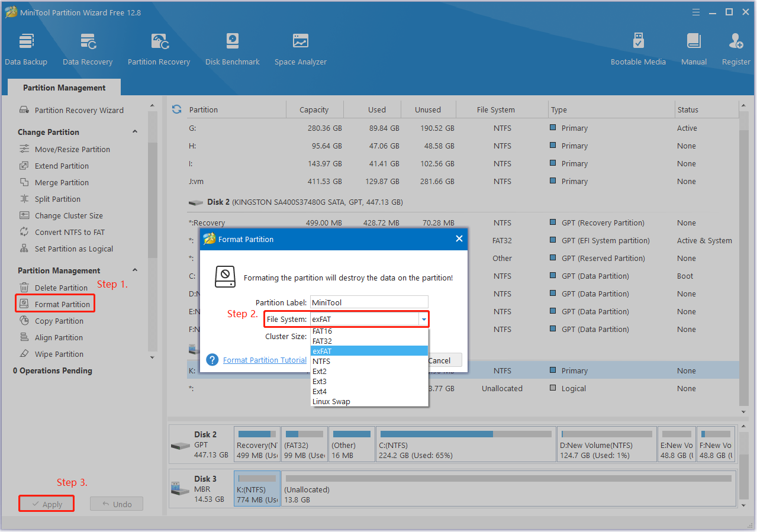
Task: Collapse the Partition Management sidebar section
Action: pyautogui.click(x=135, y=270)
